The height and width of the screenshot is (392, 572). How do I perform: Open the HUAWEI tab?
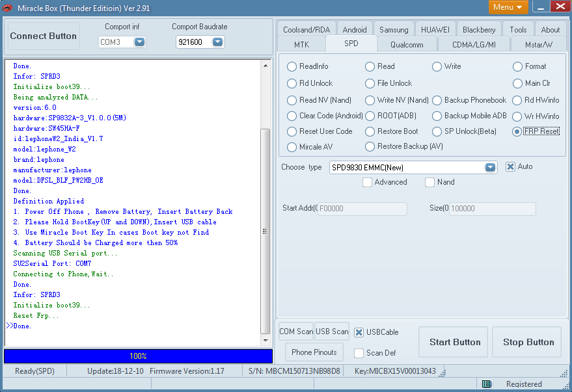435,29
